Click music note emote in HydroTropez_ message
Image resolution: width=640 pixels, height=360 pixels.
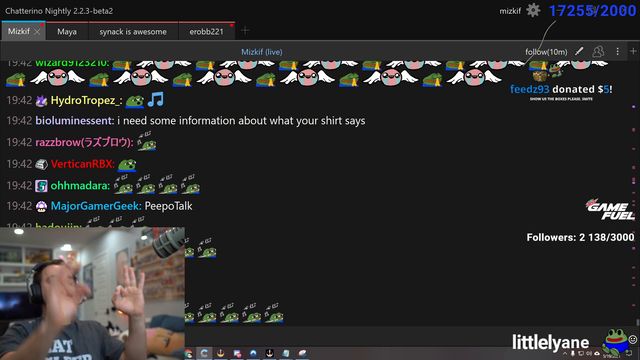point(156,99)
